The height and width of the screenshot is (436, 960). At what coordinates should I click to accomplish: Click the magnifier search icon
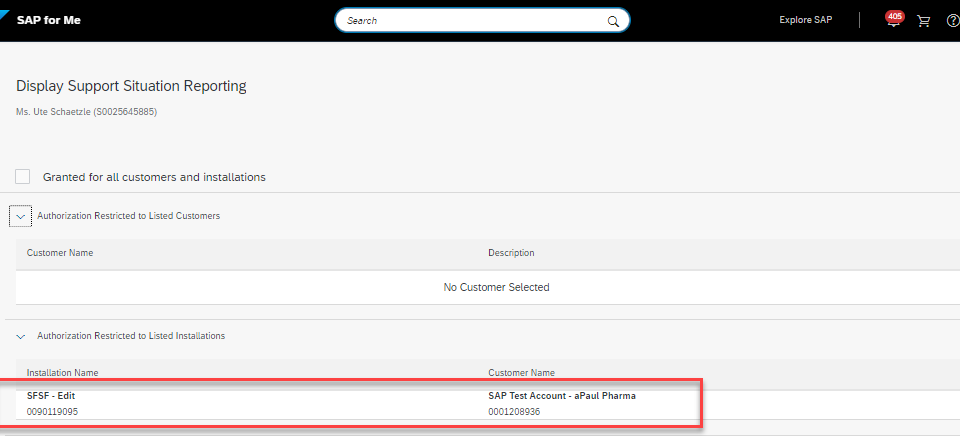point(613,21)
